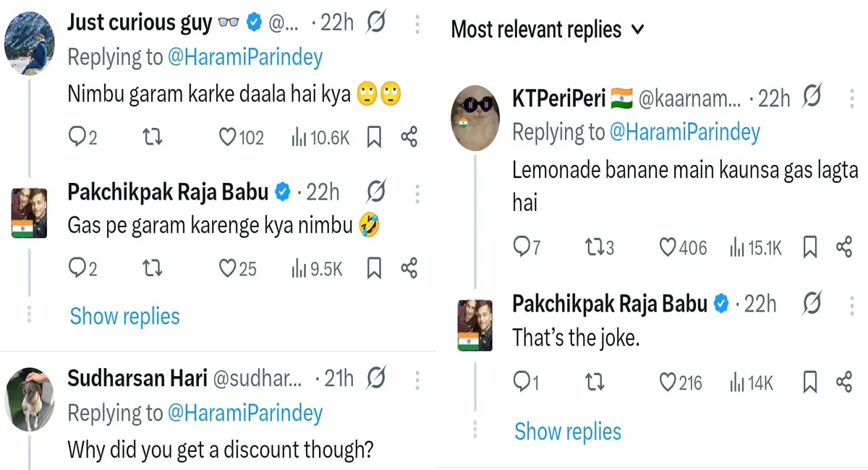Expand replies under Pakchikpak Raja Babu's gas comment
Screen dimensions: 868x470
[124, 316]
